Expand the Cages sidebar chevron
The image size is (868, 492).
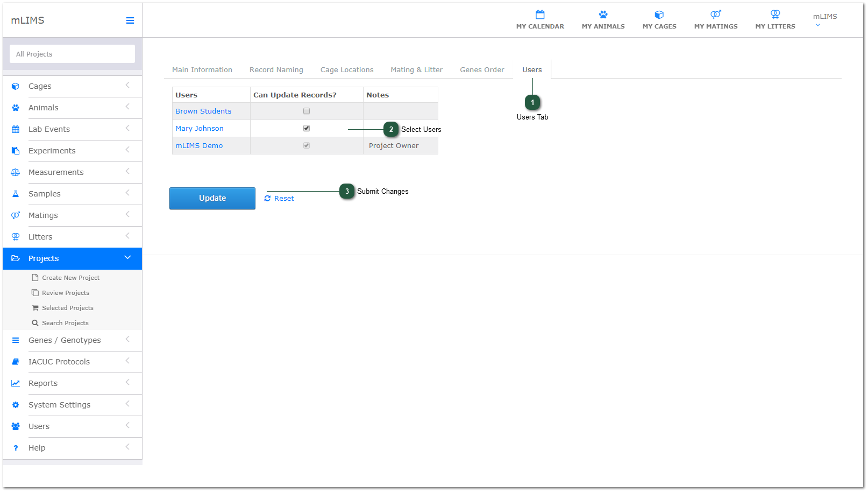tap(127, 86)
